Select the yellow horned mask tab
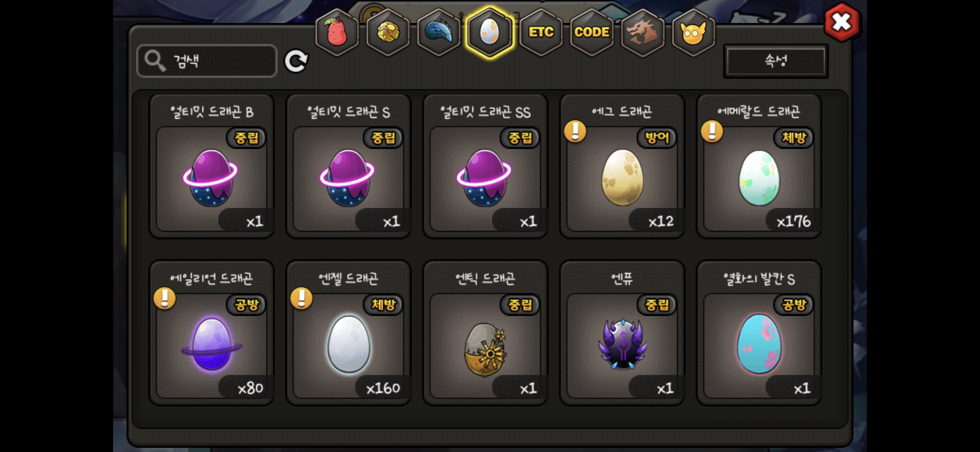The height and width of the screenshot is (452, 980). (693, 32)
